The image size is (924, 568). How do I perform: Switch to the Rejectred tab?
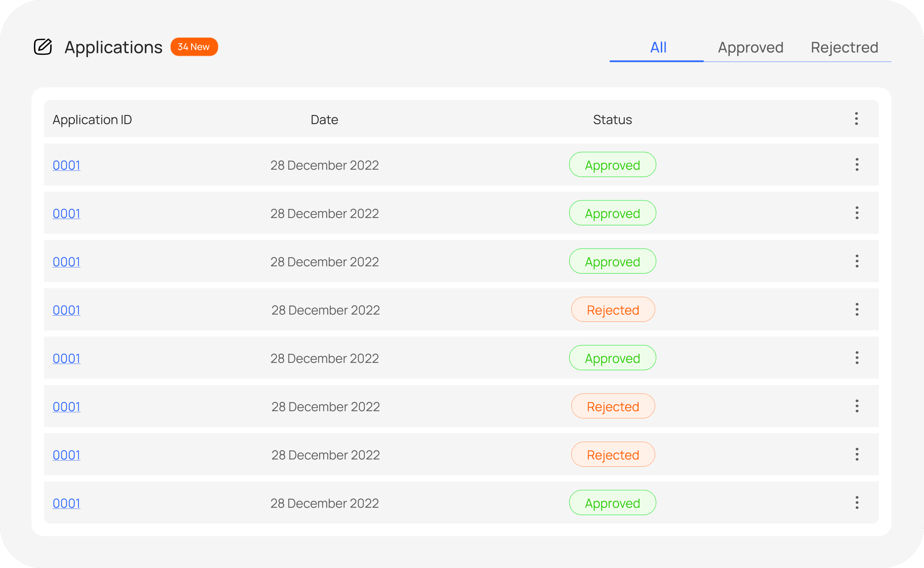844,47
